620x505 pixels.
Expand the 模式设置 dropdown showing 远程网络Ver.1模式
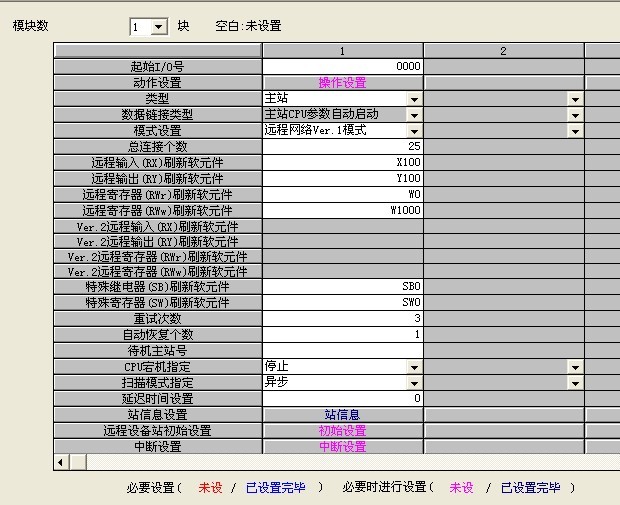click(x=414, y=131)
